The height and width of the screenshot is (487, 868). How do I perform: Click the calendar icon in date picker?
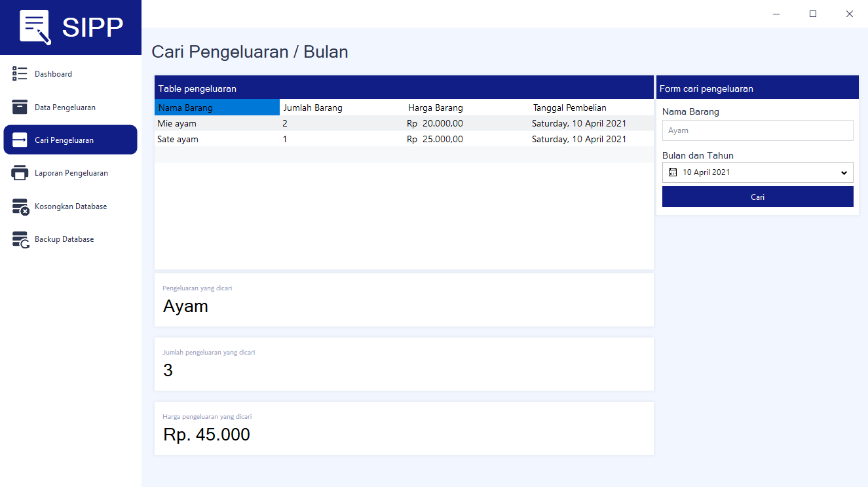672,172
